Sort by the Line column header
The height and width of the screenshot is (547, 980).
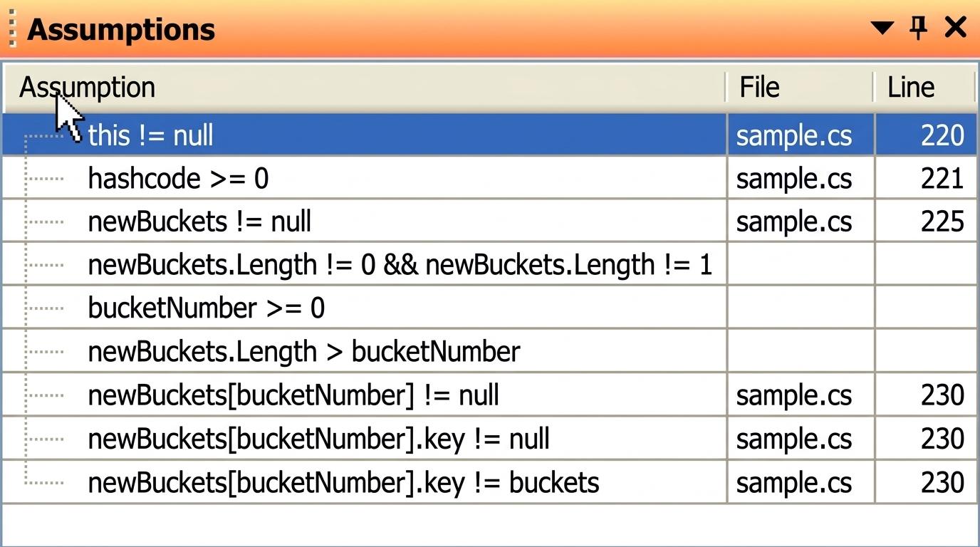coord(925,88)
